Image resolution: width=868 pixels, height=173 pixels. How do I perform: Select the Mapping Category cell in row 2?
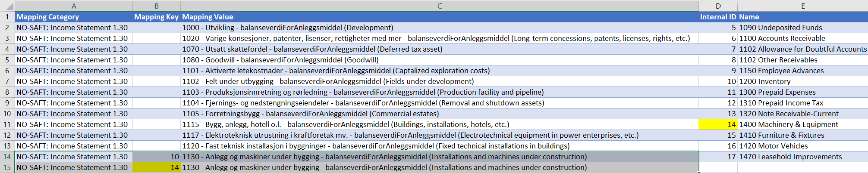point(74,28)
